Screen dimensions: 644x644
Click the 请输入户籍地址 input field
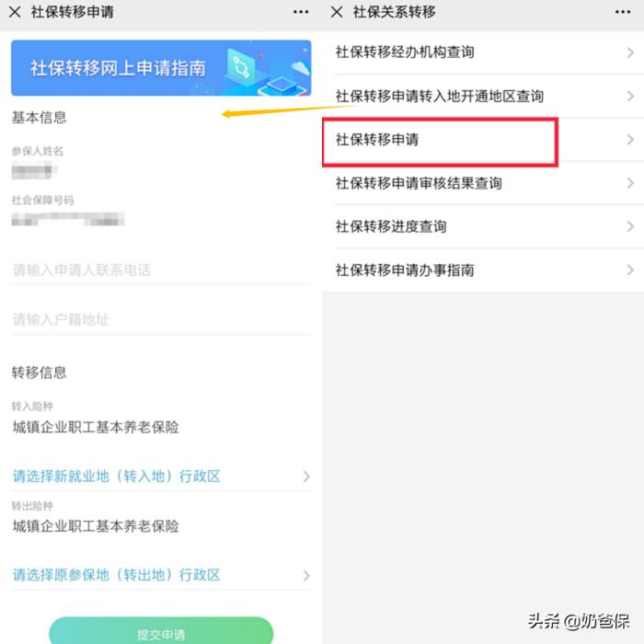161,319
